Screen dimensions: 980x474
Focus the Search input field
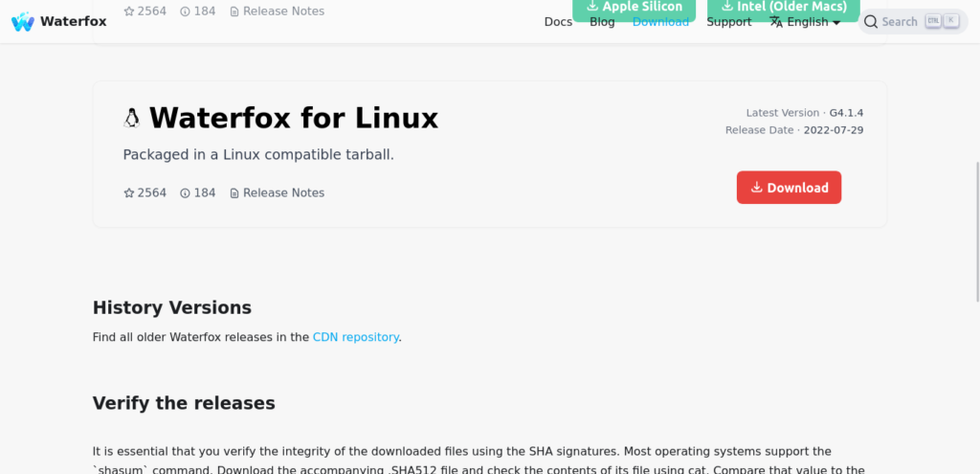[912, 22]
